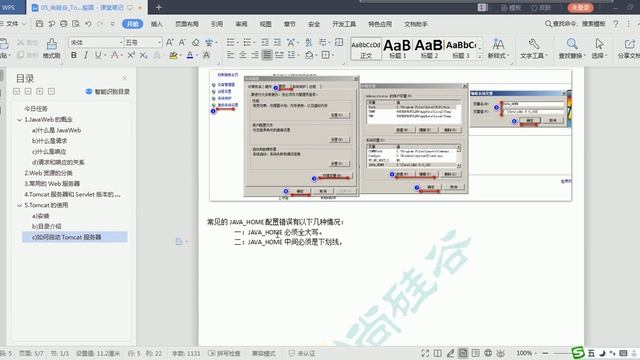
Task: Open the bullet list dropdown
Action: pos(237,42)
